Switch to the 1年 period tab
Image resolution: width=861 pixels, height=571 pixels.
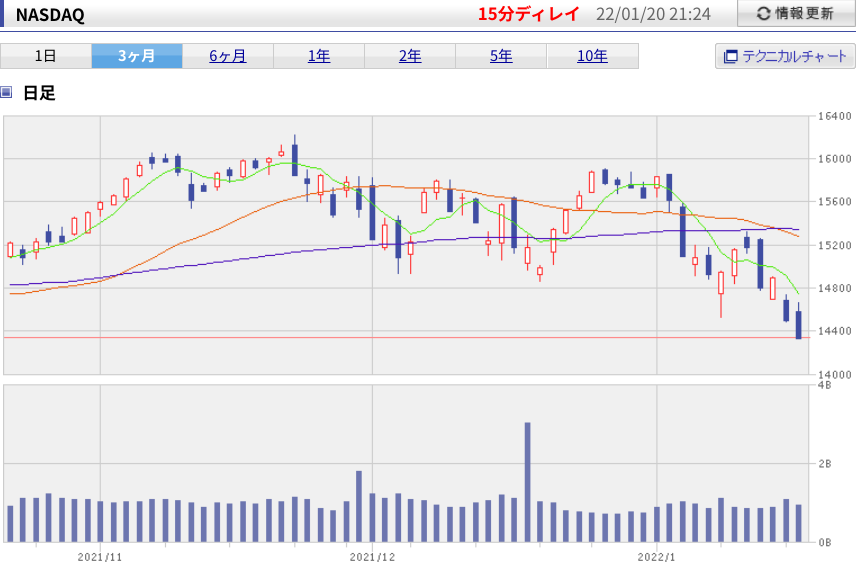point(319,56)
